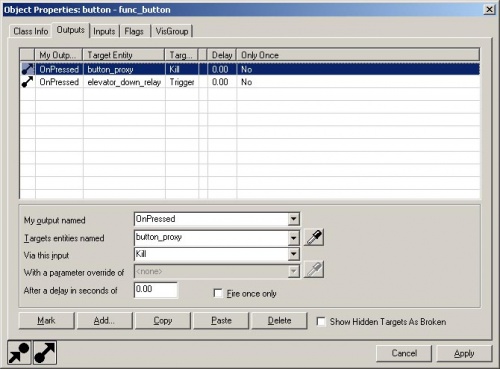Open Via this input dropdown
The height and width of the screenshot is (369, 500).
point(293,254)
